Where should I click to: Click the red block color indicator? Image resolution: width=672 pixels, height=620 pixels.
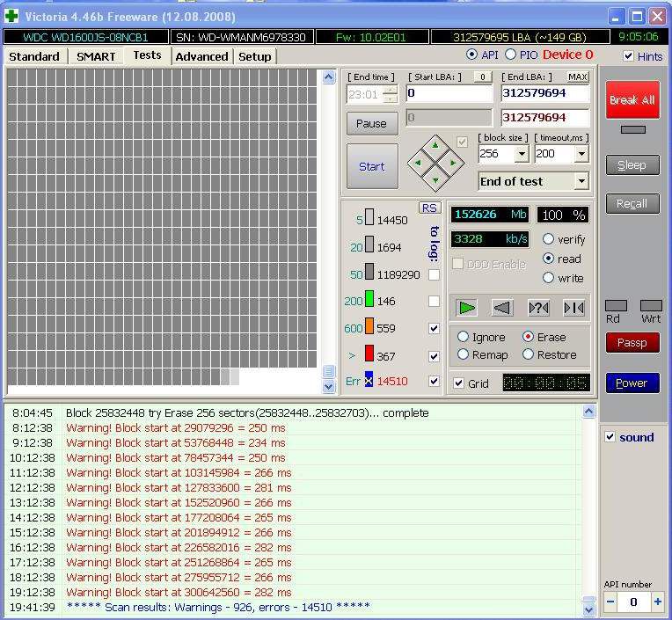[369, 353]
